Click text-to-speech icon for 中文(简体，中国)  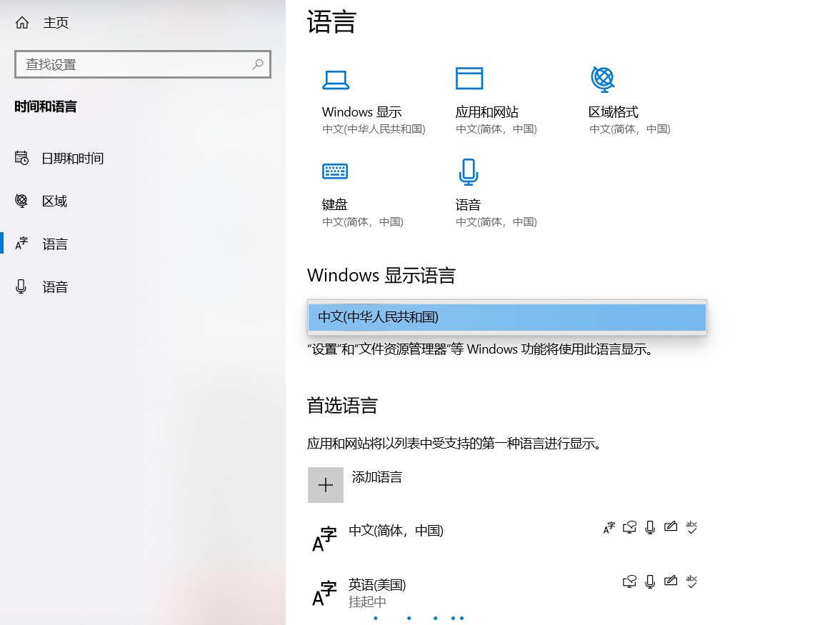click(x=629, y=528)
